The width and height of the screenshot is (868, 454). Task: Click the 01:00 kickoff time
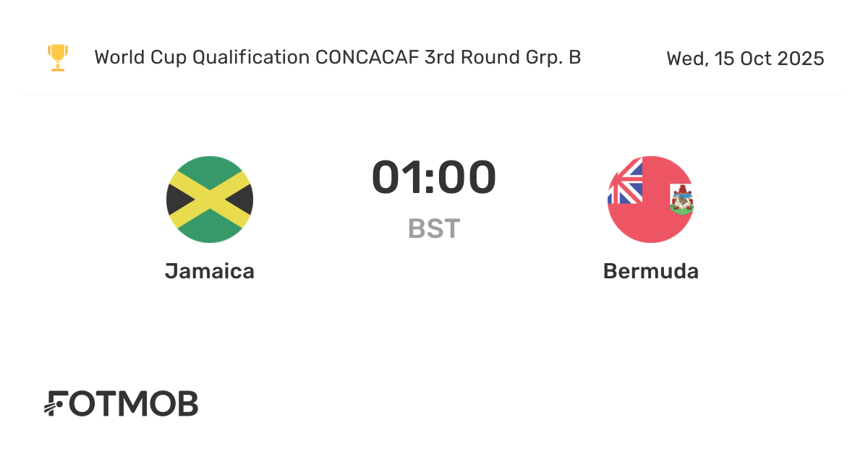point(434,178)
